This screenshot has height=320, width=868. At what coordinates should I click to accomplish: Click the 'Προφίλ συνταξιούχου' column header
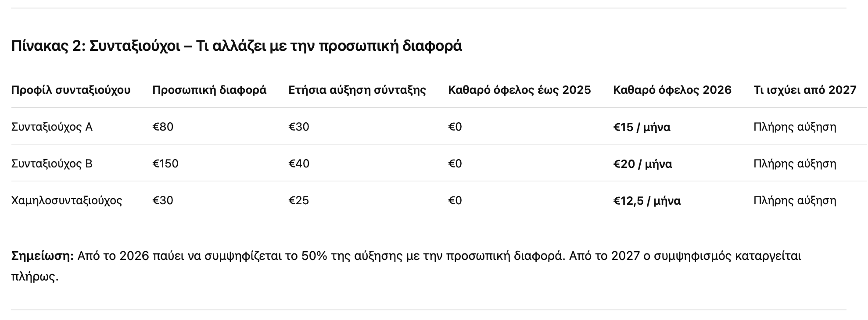pyautogui.click(x=71, y=90)
